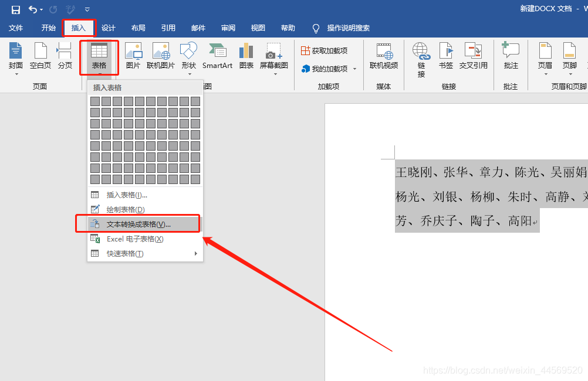
Task: Click the Redo/repeat icon
Action: pyautogui.click(x=53, y=9)
